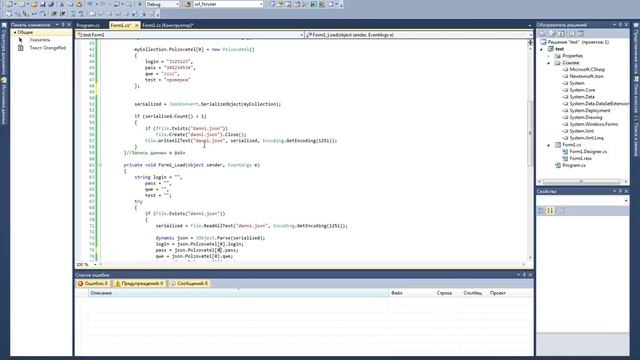Select Program.cs in Solution Explorer tree

[x=574, y=165]
